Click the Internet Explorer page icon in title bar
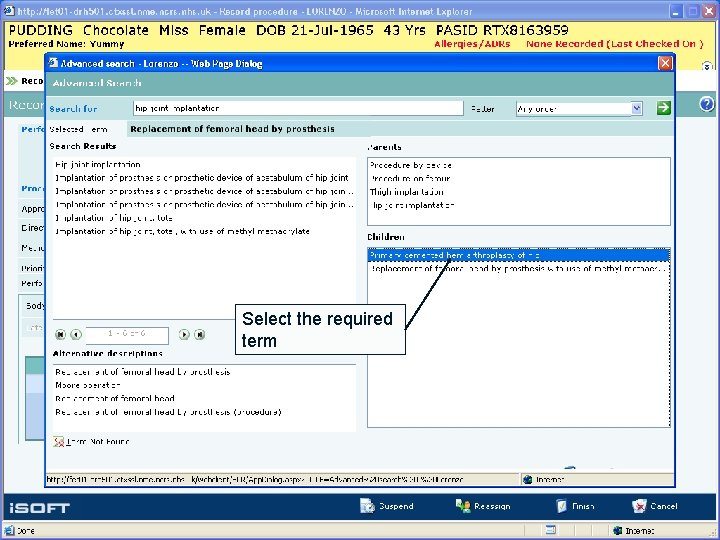Screen dimensions: 720x540 pos(9,11)
